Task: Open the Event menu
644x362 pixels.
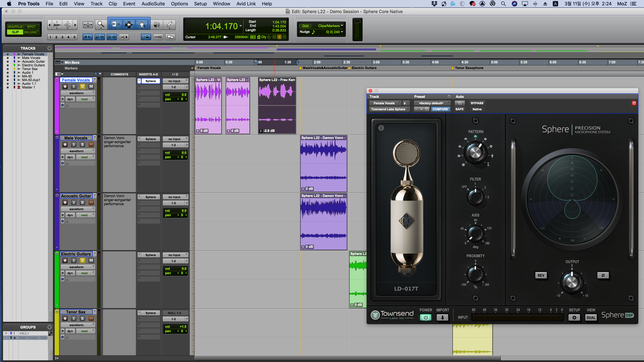Action: coord(129,4)
